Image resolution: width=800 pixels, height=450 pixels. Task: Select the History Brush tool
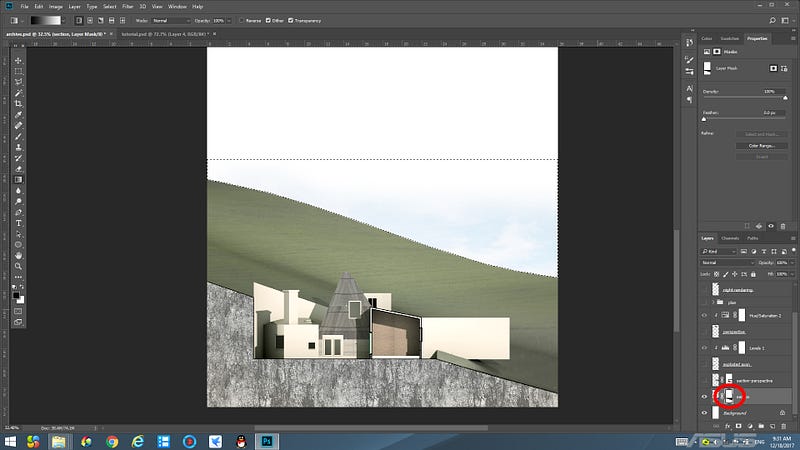point(18,158)
